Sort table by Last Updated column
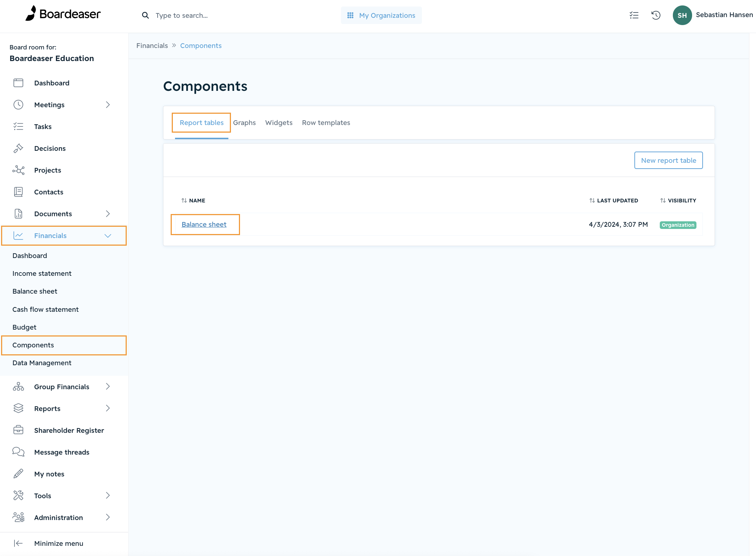 (x=614, y=201)
